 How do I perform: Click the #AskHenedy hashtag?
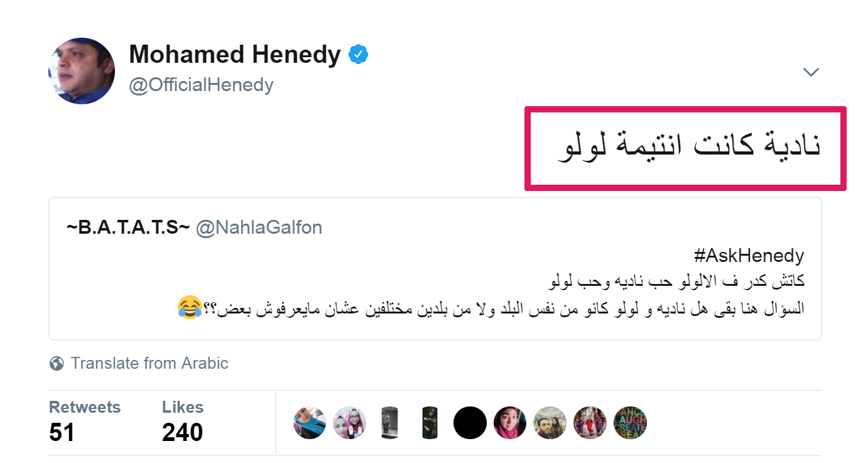pyautogui.click(x=749, y=256)
